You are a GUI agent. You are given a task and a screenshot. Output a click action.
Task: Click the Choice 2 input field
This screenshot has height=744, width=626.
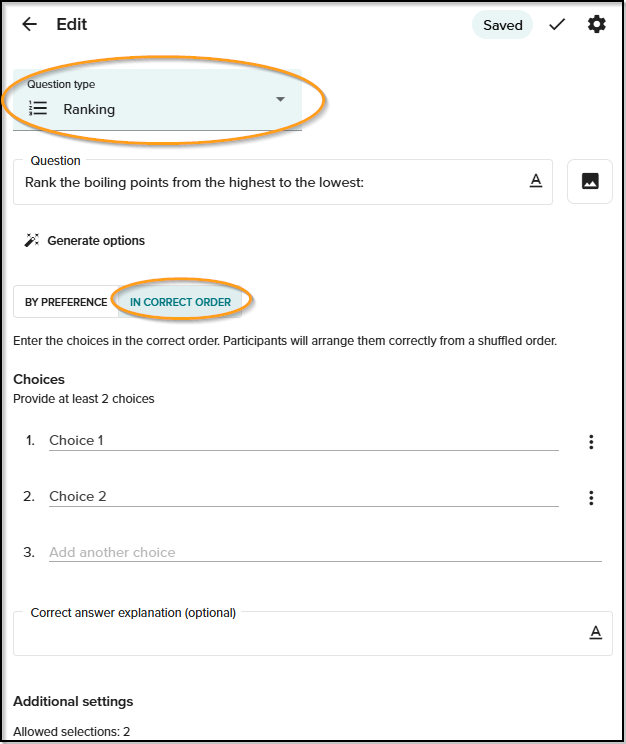pyautogui.click(x=304, y=497)
